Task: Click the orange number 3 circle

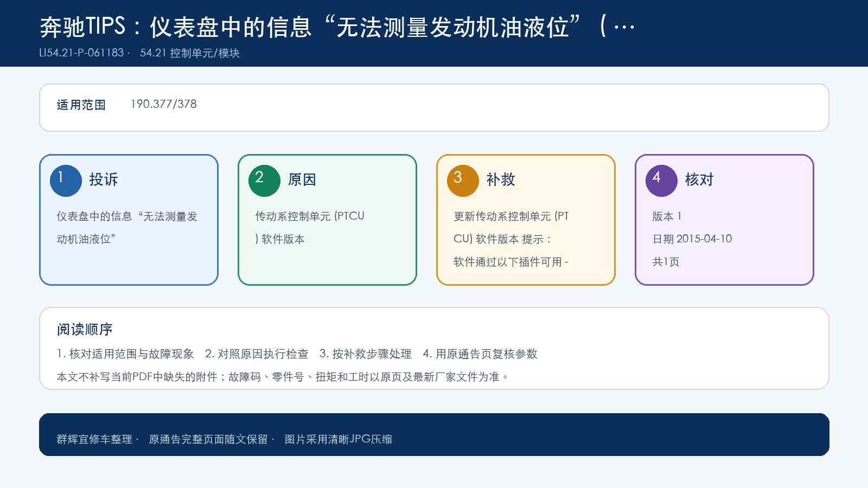Action: (x=463, y=181)
